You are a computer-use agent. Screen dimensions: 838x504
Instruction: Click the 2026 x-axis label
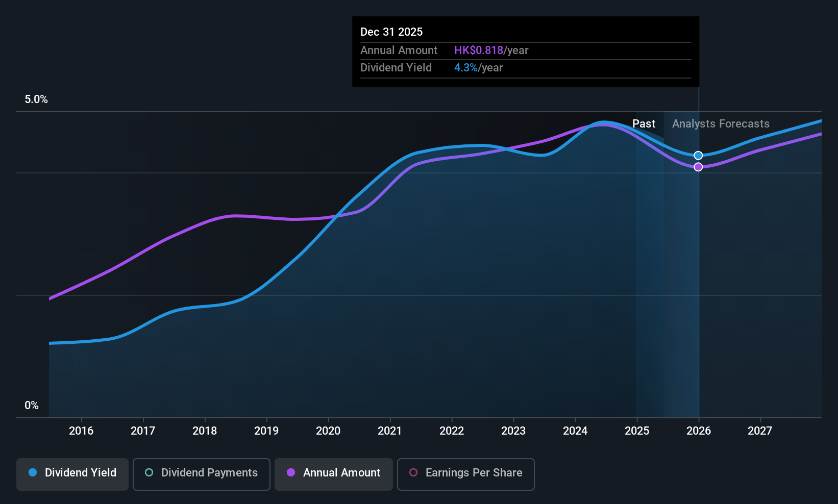point(699,431)
